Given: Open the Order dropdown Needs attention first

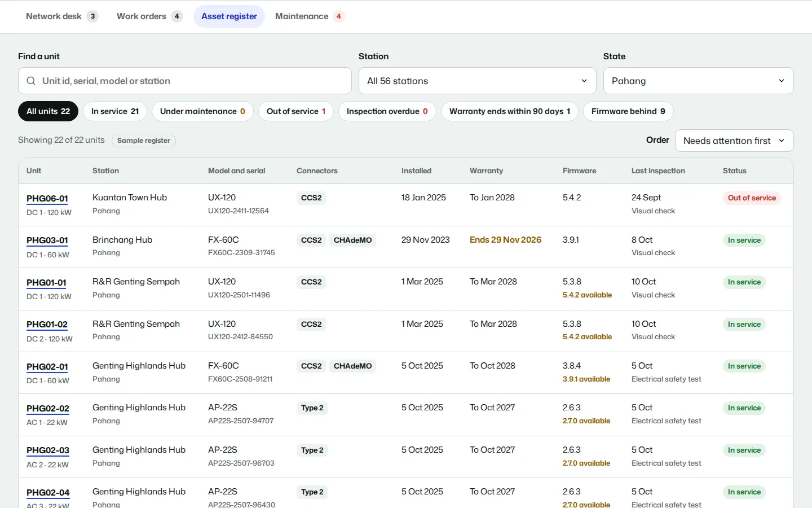Looking at the screenshot, I should [x=734, y=141].
